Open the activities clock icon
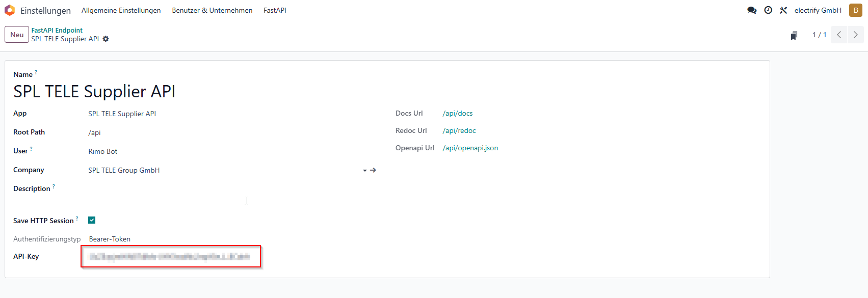 tap(768, 10)
